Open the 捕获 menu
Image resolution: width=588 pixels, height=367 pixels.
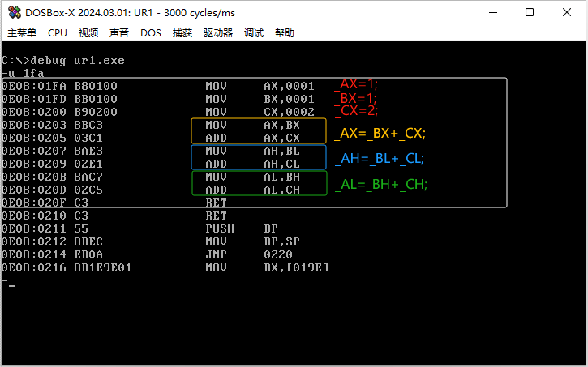click(182, 33)
